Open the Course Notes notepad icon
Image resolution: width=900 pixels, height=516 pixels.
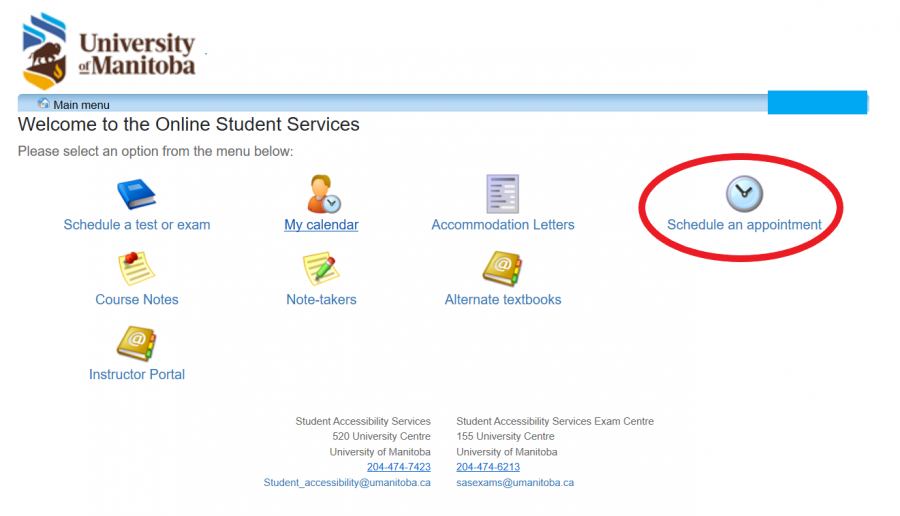pyautogui.click(x=137, y=268)
